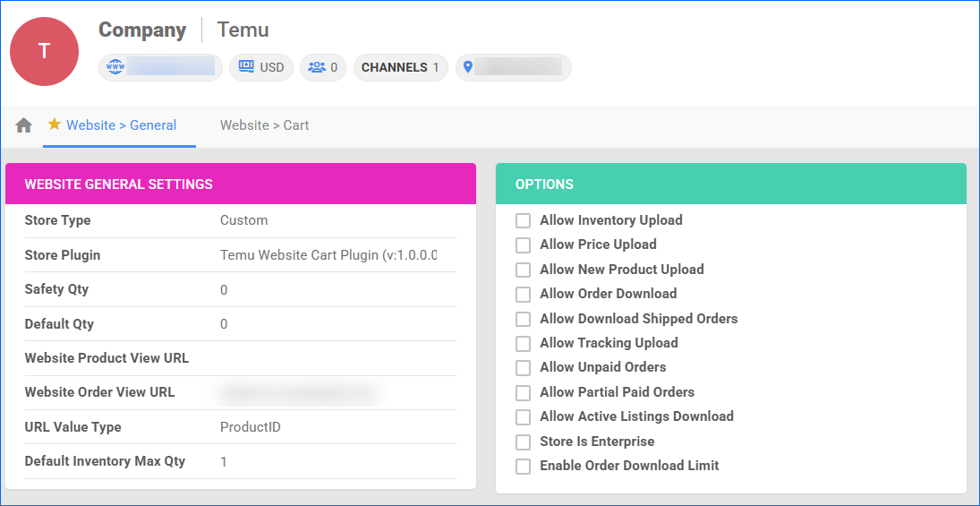The height and width of the screenshot is (506, 980).
Task: Enable Allow Active Listings Download checkbox
Action: pos(524,417)
